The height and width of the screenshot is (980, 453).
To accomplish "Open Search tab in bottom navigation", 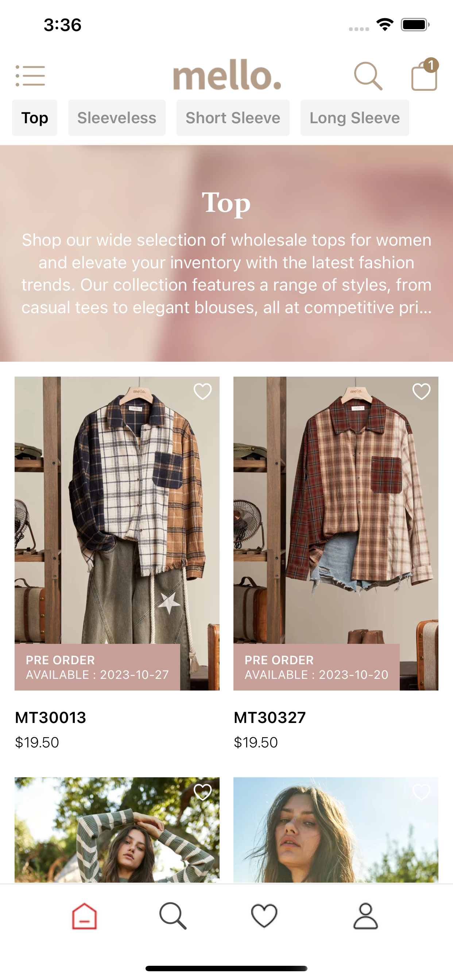I will (x=173, y=916).
